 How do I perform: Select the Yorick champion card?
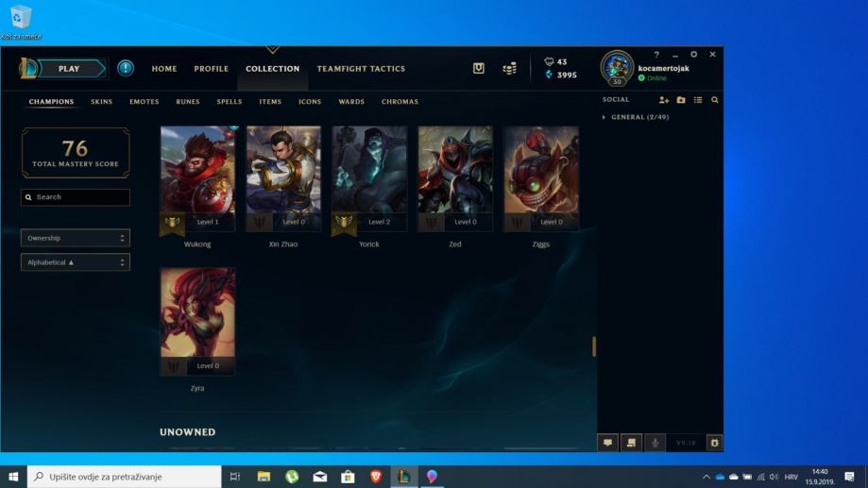(369, 178)
